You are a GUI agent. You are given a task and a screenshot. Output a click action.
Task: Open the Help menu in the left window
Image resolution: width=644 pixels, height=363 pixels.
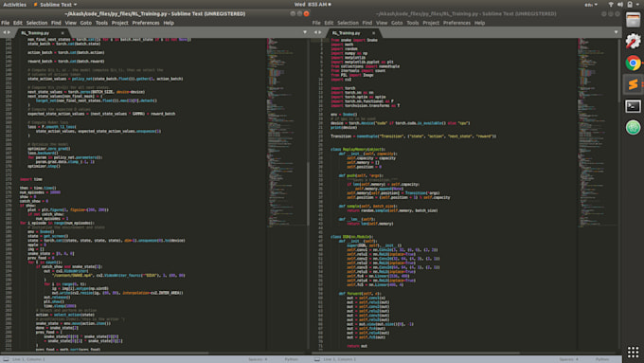point(169,23)
